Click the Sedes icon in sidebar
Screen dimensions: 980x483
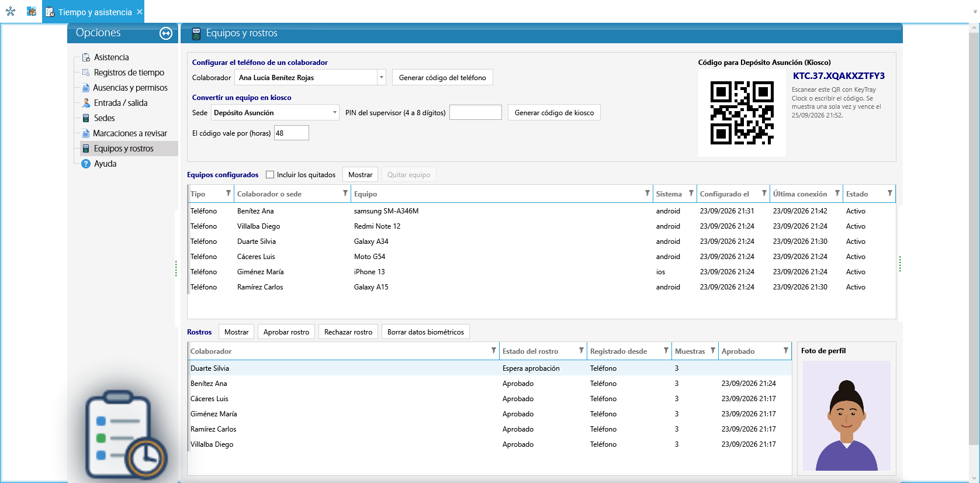[x=86, y=118]
